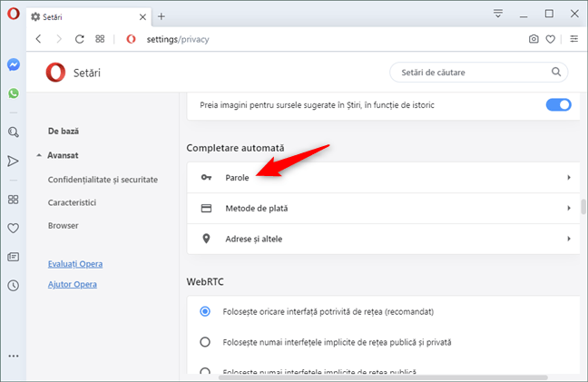Go forward to the next page
This screenshot has height=382, width=588.
(59, 39)
